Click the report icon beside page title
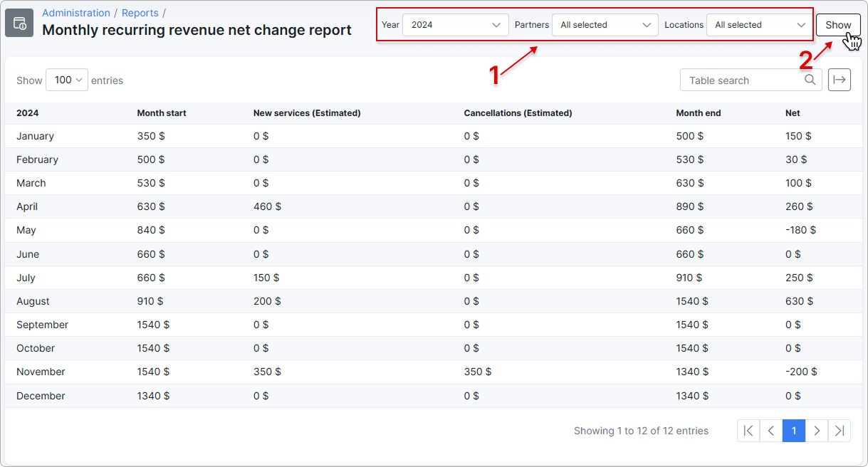The width and height of the screenshot is (868, 467). (19, 23)
